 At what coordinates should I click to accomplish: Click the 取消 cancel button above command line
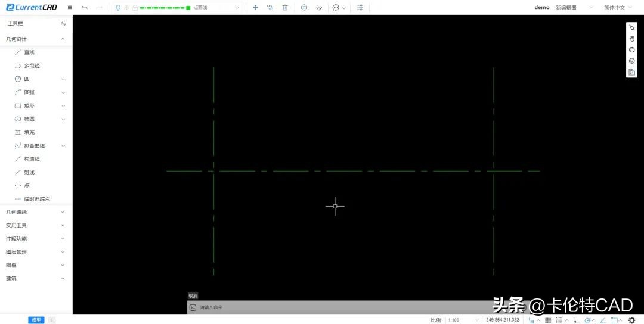193,295
